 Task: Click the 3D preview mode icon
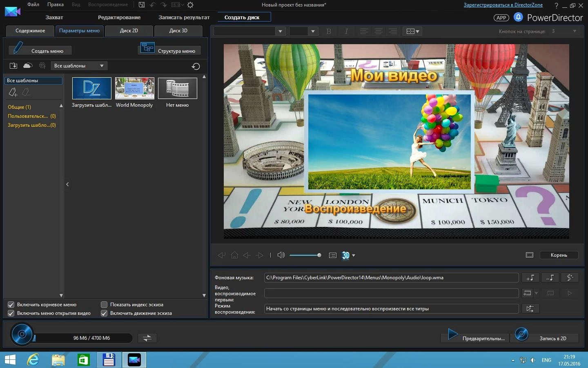(345, 255)
